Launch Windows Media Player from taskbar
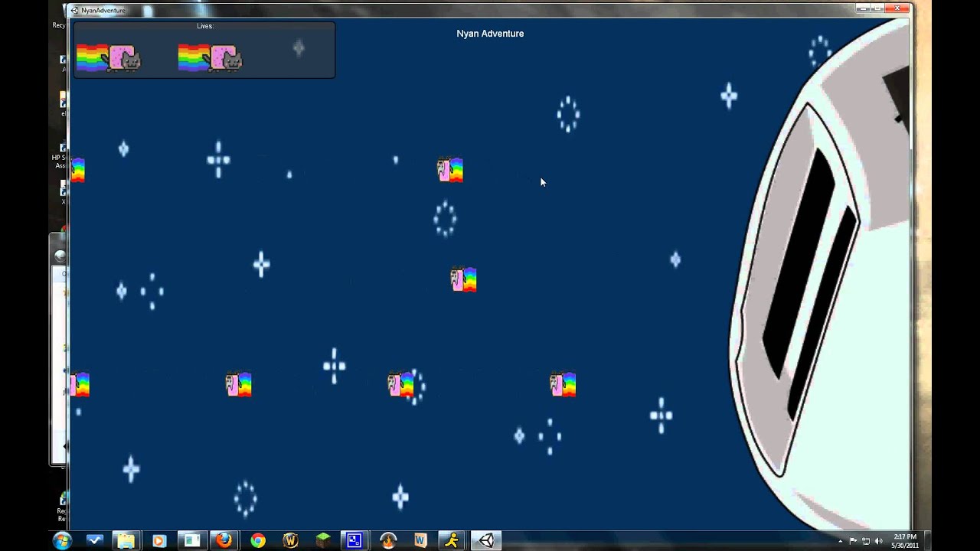980x551 pixels. click(x=159, y=540)
